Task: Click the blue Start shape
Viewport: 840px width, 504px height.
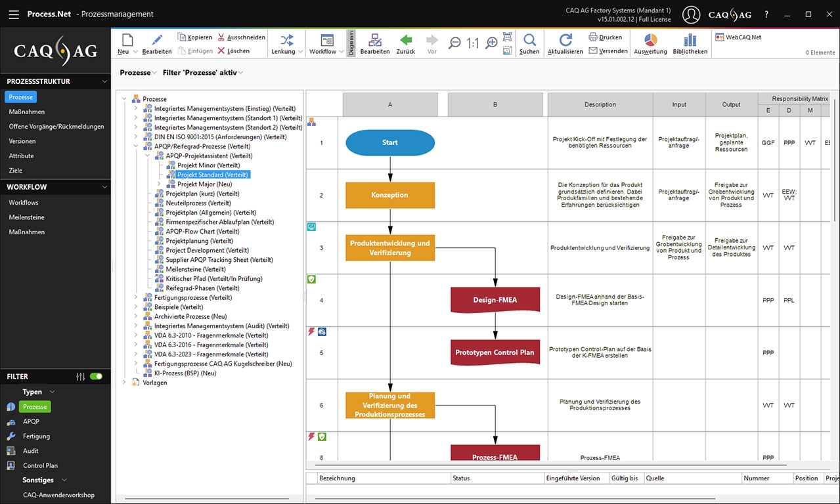Action: coord(390,142)
